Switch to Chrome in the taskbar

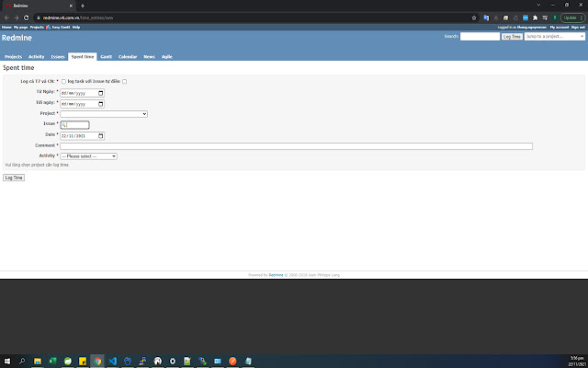click(x=97, y=362)
